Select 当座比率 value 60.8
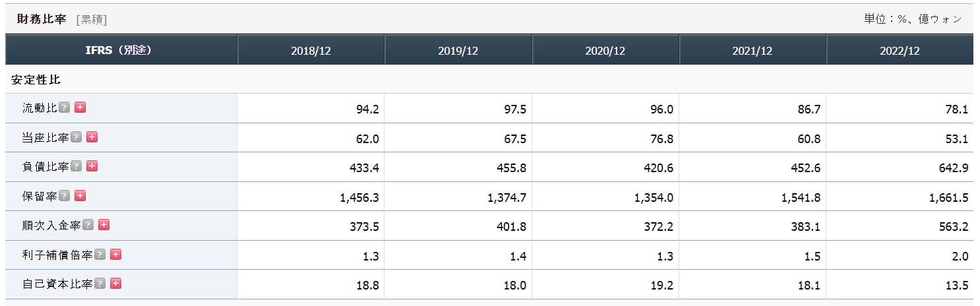This screenshot has width=980, height=306. [x=809, y=138]
